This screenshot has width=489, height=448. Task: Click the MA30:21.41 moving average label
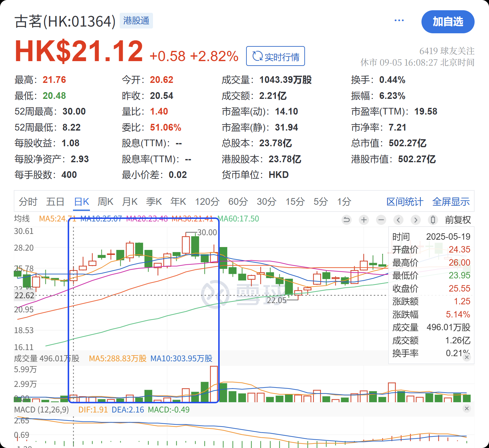(192, 219)
